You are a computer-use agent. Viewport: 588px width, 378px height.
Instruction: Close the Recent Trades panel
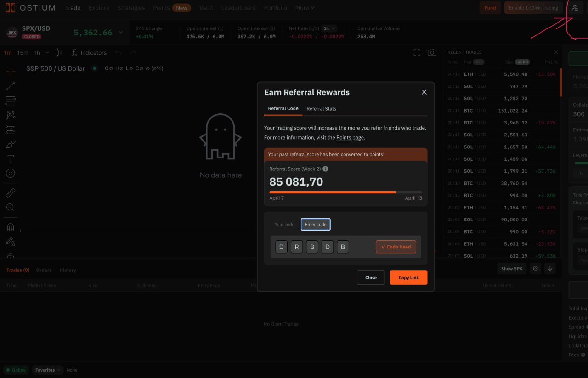coord(556,52)
